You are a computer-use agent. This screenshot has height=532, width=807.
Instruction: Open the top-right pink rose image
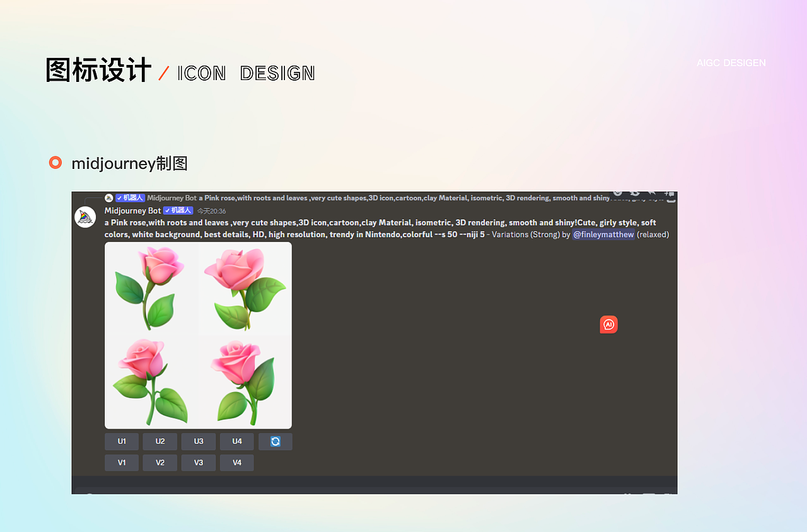245,289
